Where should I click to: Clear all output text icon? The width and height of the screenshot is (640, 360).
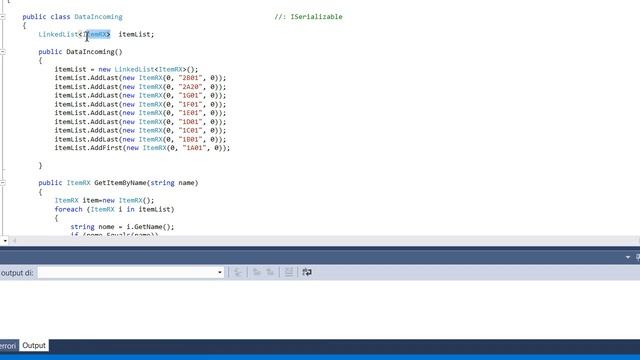tap(289, 272)
